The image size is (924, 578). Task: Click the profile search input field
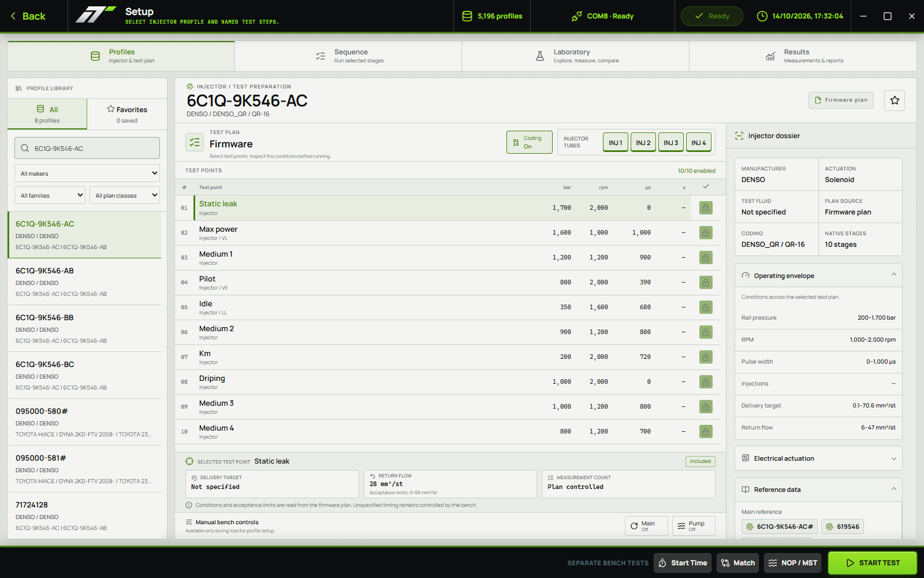coord(87,148)
